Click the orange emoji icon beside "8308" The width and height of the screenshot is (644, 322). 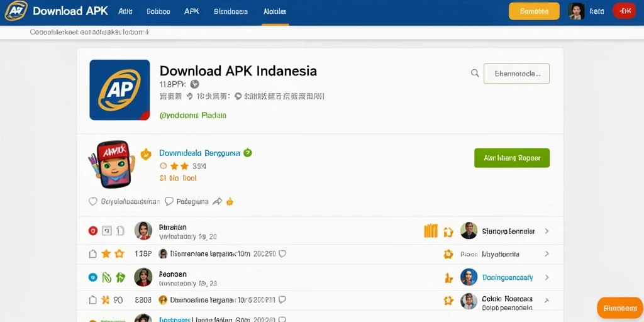(x=163, y=300)
